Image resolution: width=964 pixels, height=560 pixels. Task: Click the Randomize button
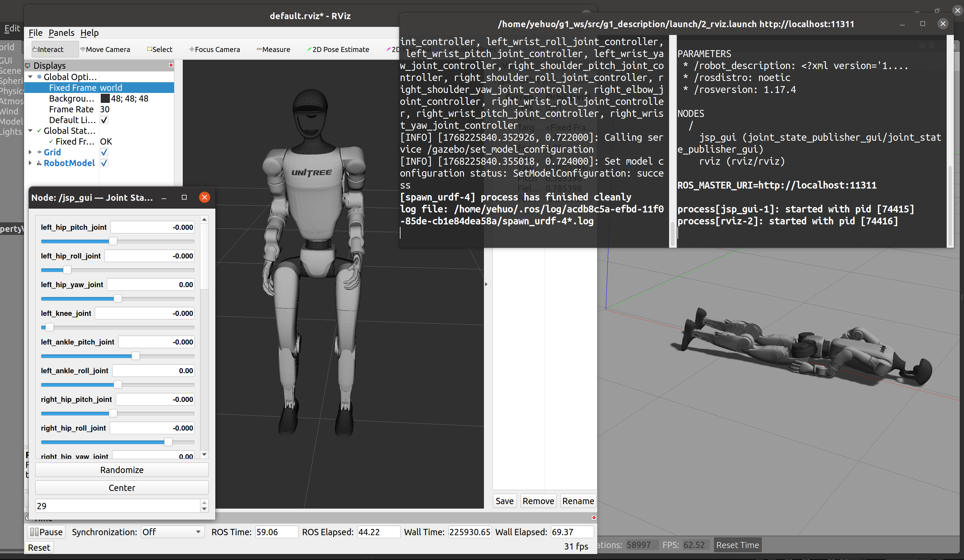122,470
